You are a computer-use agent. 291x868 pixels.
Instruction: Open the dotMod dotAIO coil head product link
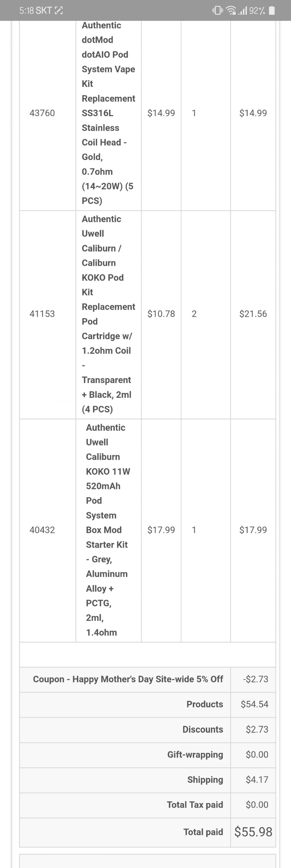tap(108, 113)
